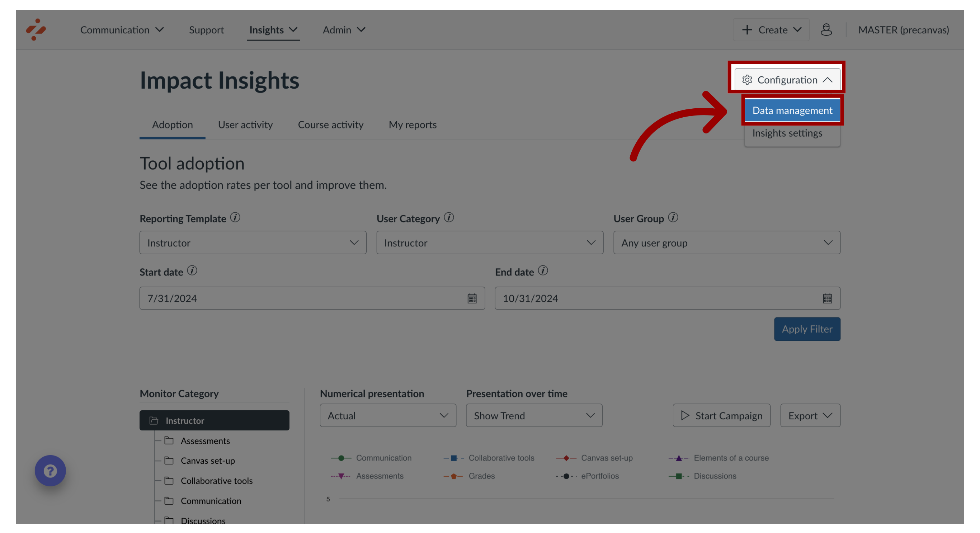Select Canvas set-up tree item
This screenshot has width=980, height=533.
point(208,460)
